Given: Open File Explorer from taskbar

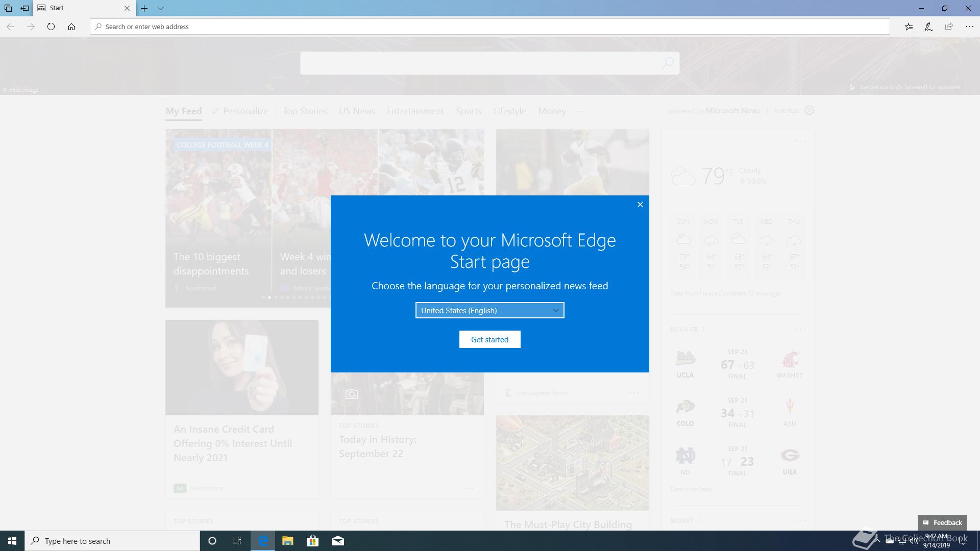Looking at the screenshot, I should (287, 541).
